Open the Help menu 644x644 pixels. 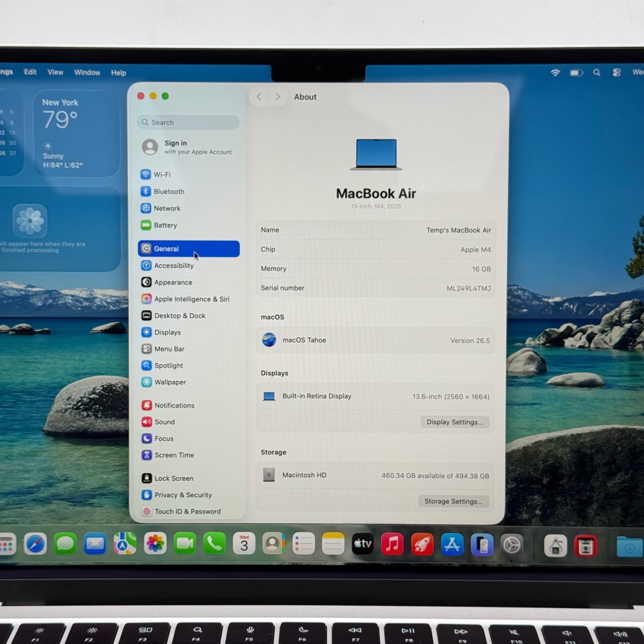pyautogui.click(x=118, y=73)
